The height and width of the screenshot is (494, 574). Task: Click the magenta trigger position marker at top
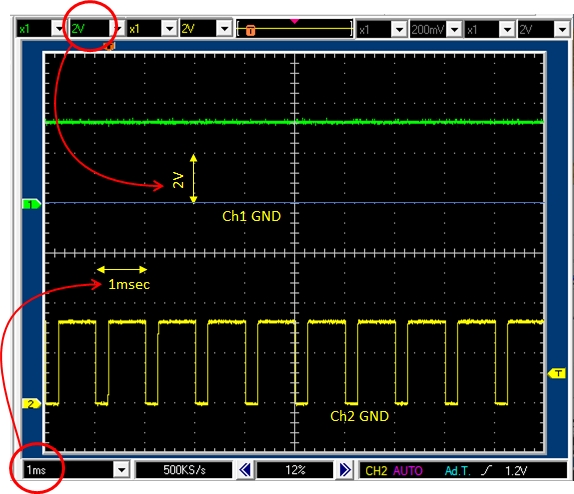tap(294, 21)
